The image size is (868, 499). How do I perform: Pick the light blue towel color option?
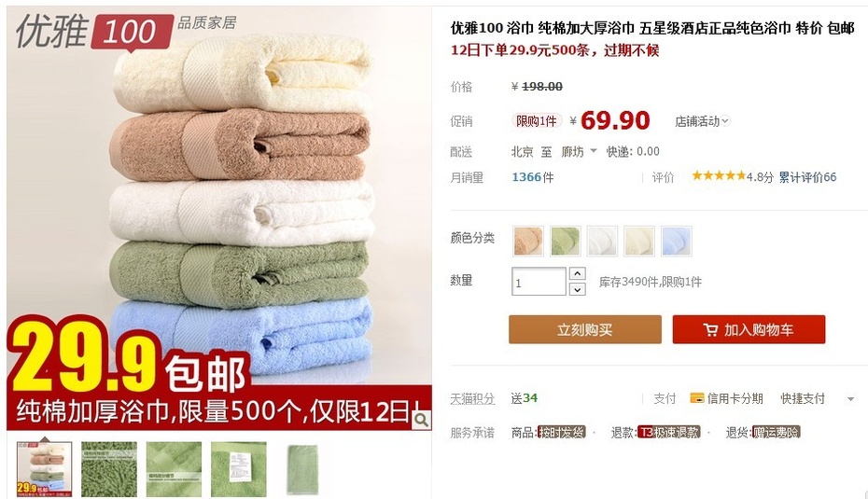coord(676,242)
